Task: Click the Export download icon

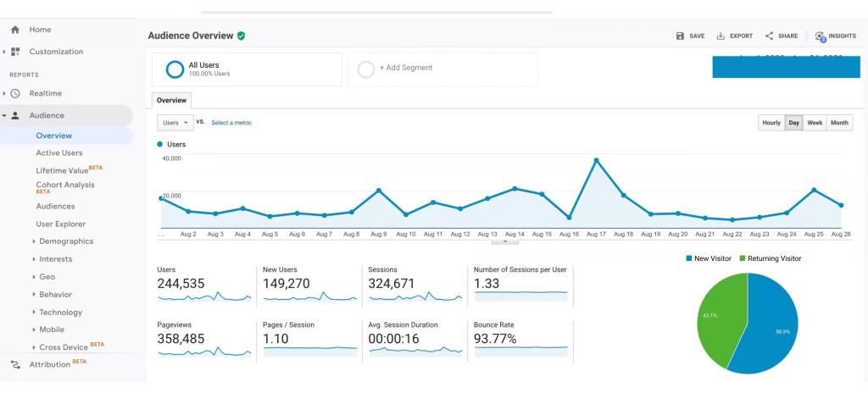Action: tap(721, 36)
